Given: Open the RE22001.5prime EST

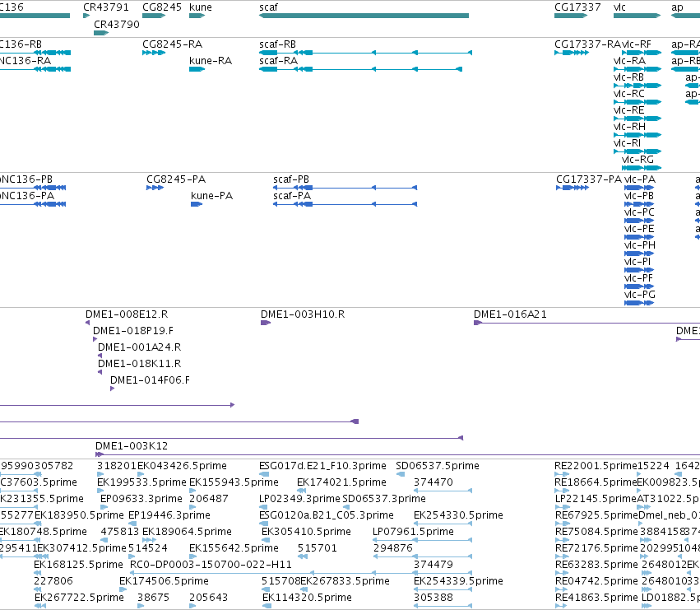Looking at the screenshot, I should click(562, 474).
